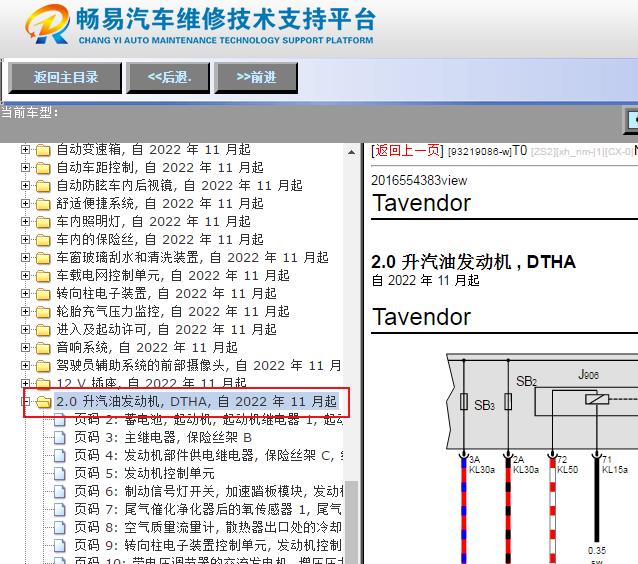Viewport: 638px width, 564px height.
Task: Select 自动变速箱, 自 2022 年 11 月起
Action: point(153,150)
